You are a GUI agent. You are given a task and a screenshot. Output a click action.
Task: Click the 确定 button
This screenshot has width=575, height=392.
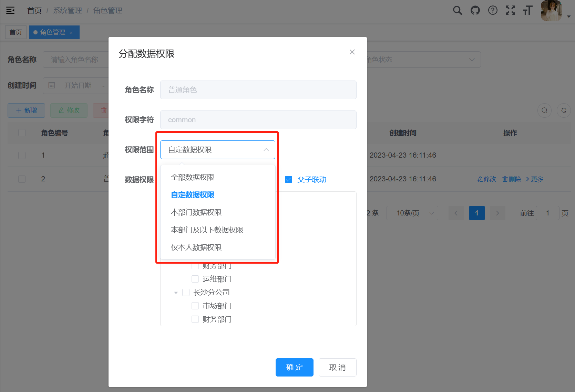point(295,367)
